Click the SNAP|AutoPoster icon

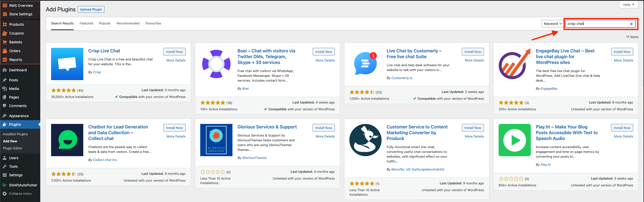(5, 185)
